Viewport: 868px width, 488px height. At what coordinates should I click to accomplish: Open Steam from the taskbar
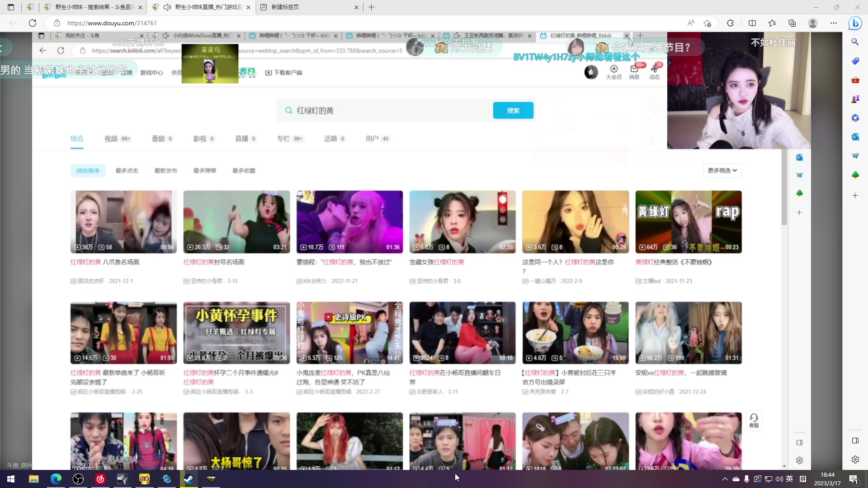tap(189, 479)
